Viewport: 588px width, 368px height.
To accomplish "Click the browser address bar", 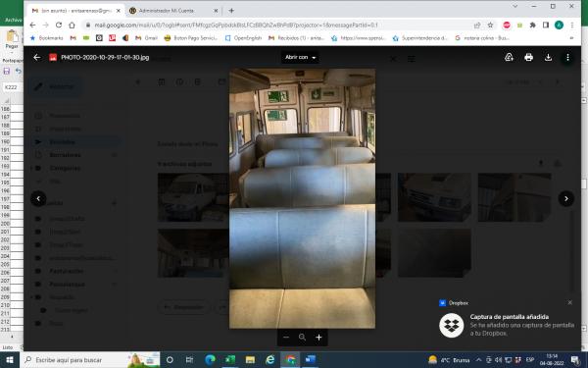I will coord(277,26).
